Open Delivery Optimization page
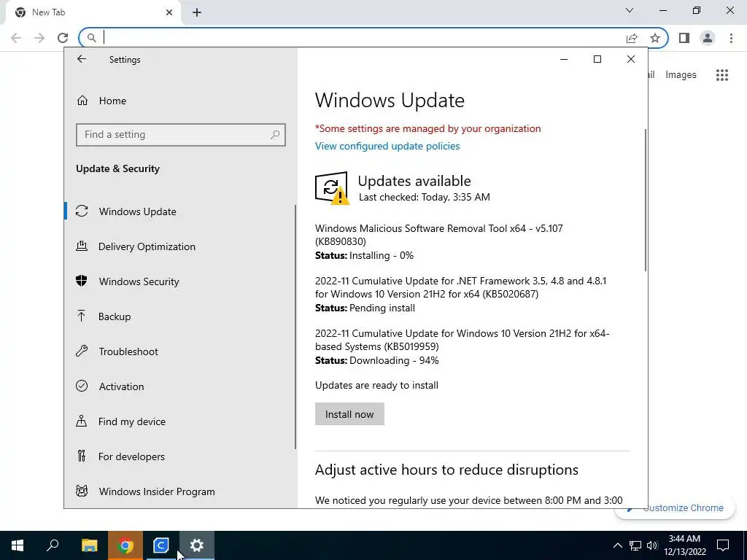Screen dimensions: 747x560 coord(147,246)
